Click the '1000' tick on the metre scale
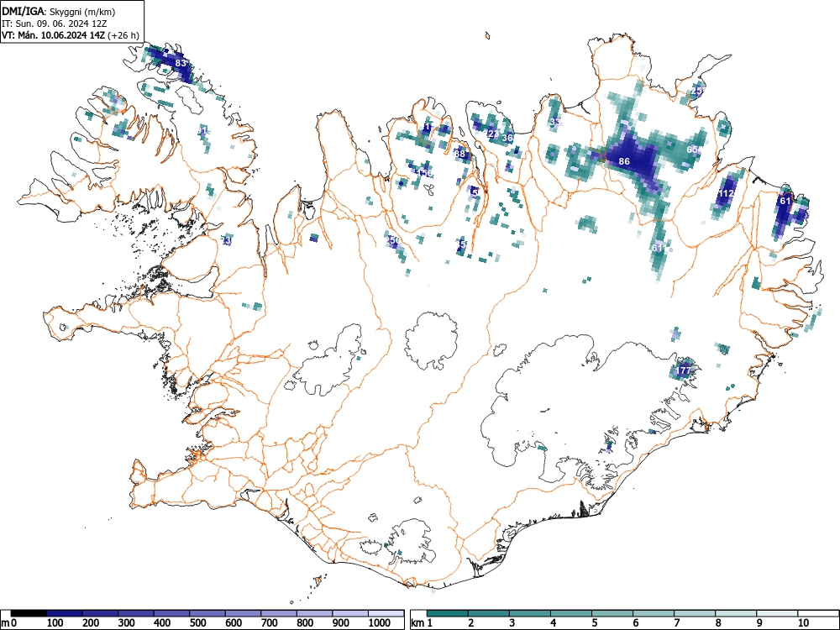The width and height of the screenshot is (840, 630). pos(380,623)
